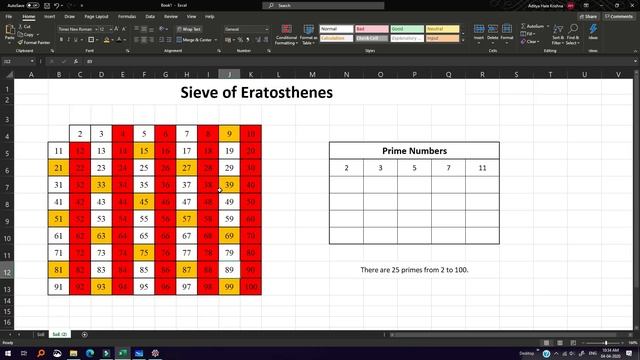Apply Comma Style format
Viewport: 640px width, 360px height.
click(x=247, y=40)
